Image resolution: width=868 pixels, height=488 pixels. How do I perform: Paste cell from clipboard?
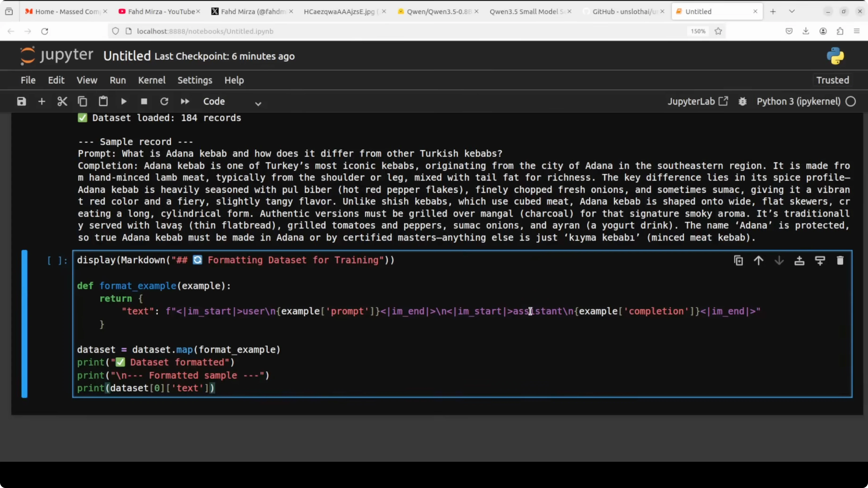click(103, 101)
